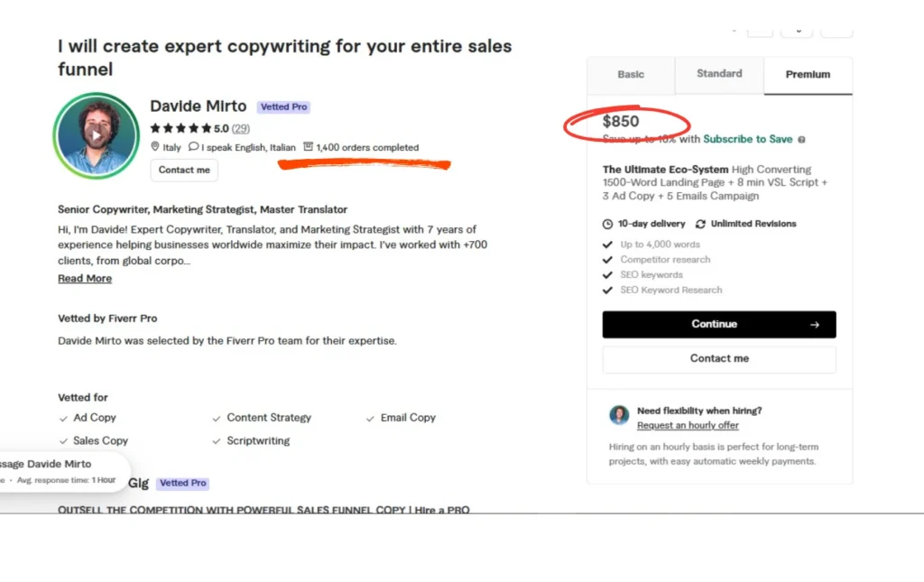Click the hourly offer advisor avatar

[619, 415]
